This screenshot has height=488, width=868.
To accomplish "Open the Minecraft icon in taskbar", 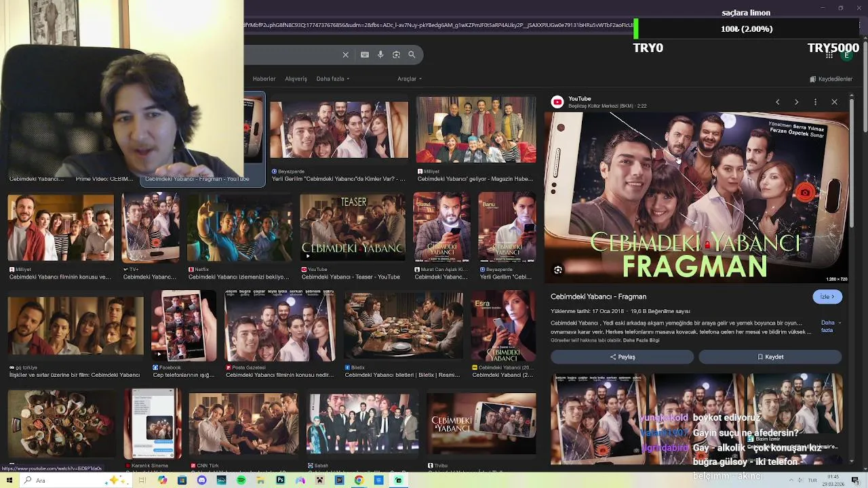I will pyautogui.click(x=319, y=480).
